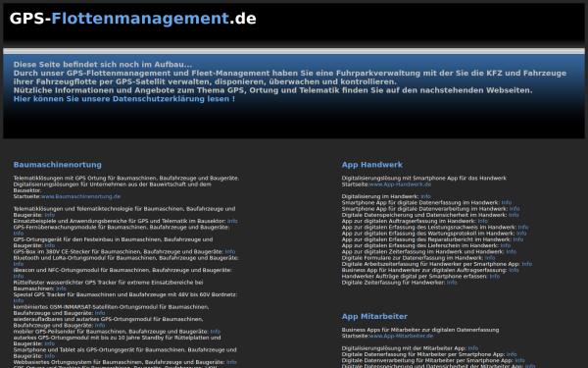Click the text 'Business Apps für Mitarbeiter zur digitalen Datenerfassung'
Viewport: 588px width, 368px height.
point(420,330)
